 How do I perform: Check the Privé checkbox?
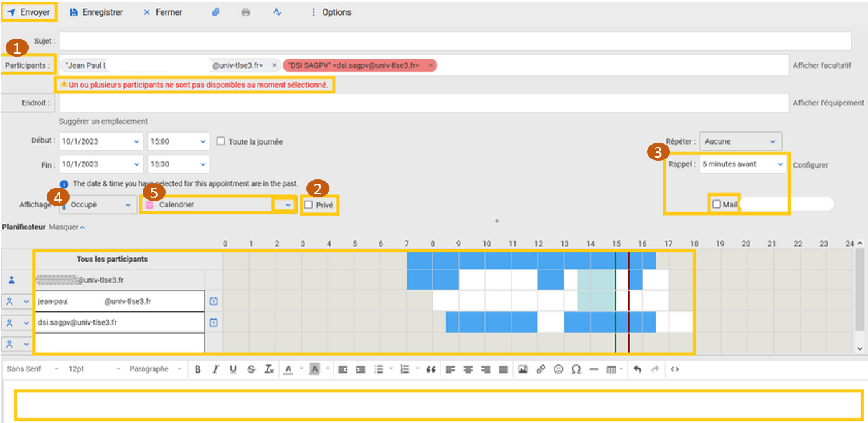(308, 204)
